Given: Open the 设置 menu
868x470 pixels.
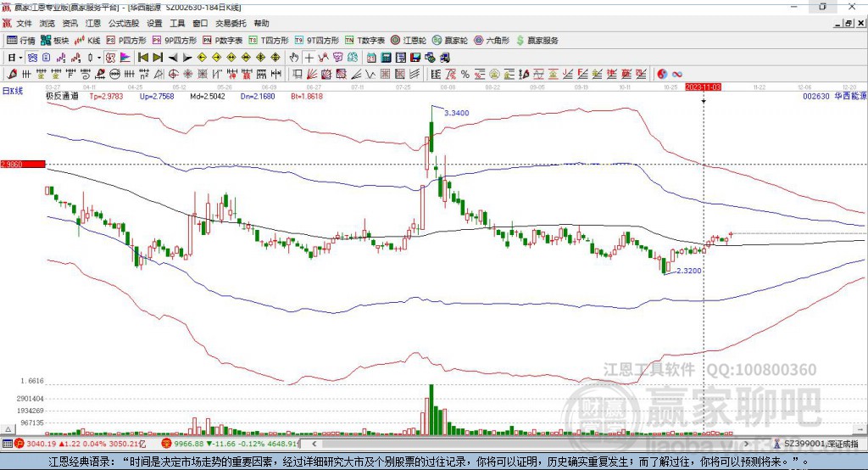Looking at the screenshot, I should (154, 23).
